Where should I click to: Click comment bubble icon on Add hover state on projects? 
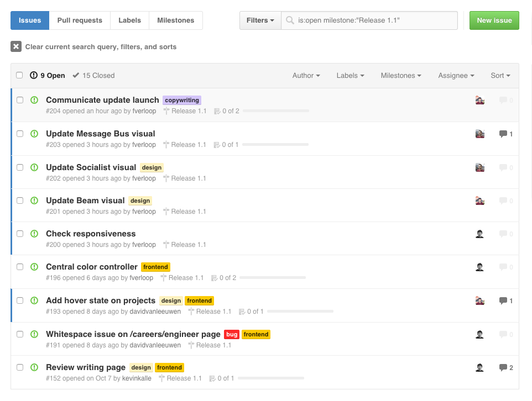point(503,300)
